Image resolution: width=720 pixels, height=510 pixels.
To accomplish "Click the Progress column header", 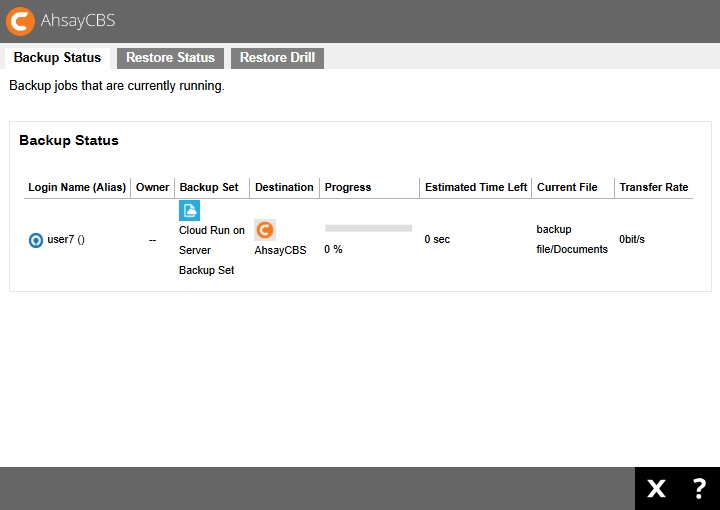I will [348, 187].
